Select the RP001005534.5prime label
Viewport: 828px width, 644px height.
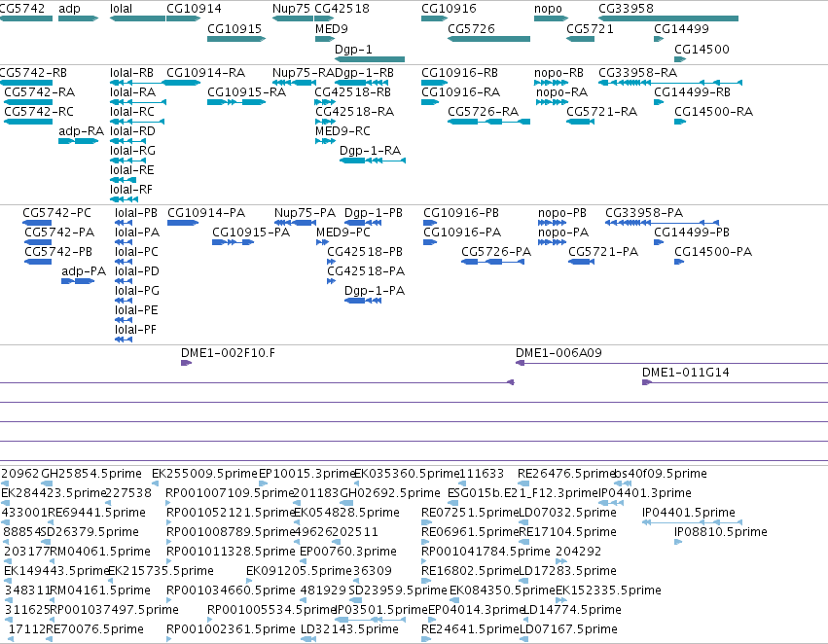272,610
